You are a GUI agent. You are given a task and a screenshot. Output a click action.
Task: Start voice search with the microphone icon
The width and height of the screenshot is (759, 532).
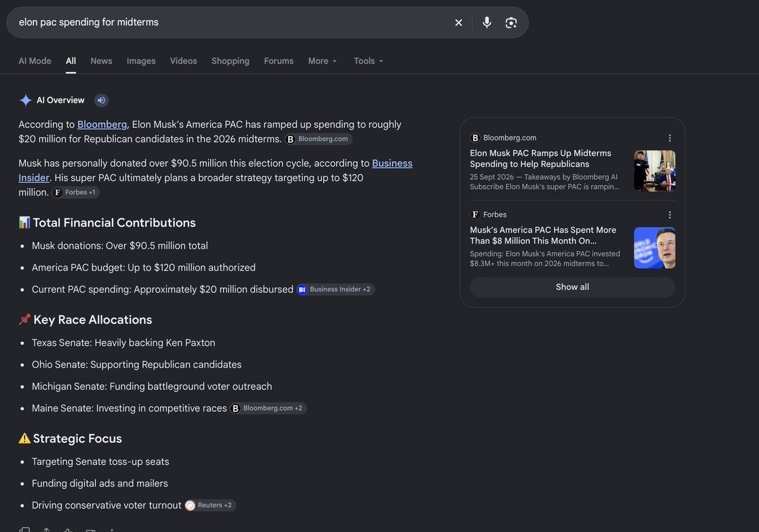point(486,23)
